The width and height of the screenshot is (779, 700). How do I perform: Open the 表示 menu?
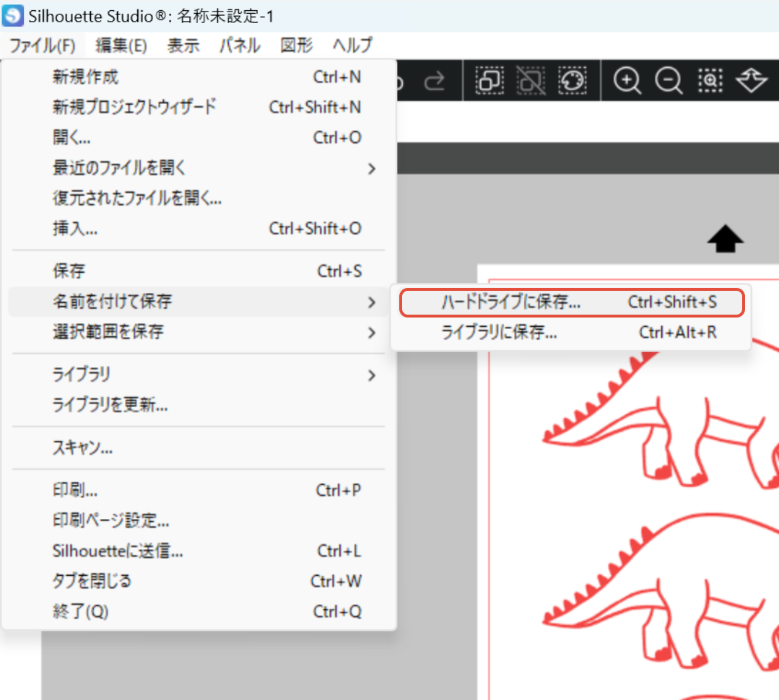(x=183, y=45)
